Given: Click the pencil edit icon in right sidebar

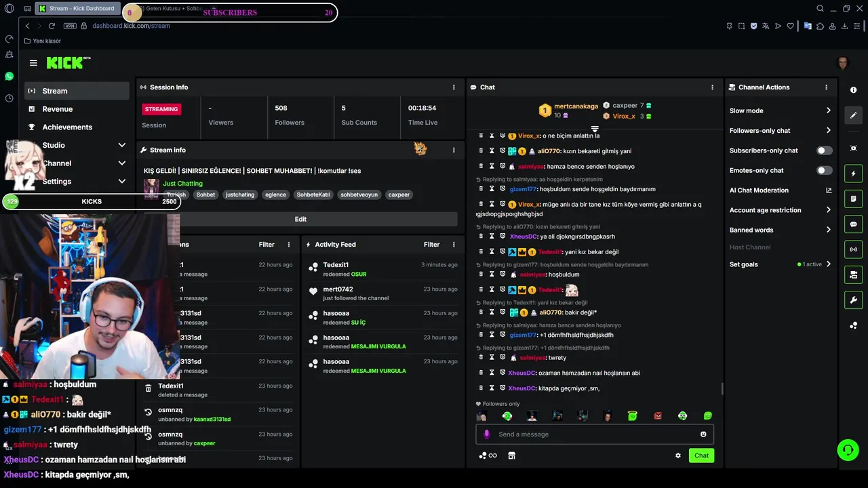Looking at the screenshot, I should (853, 115).
